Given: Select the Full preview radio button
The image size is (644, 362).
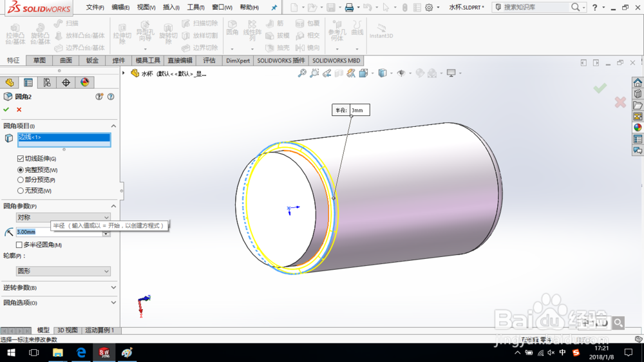Looking at the screenshot, I should click(20, 169).
